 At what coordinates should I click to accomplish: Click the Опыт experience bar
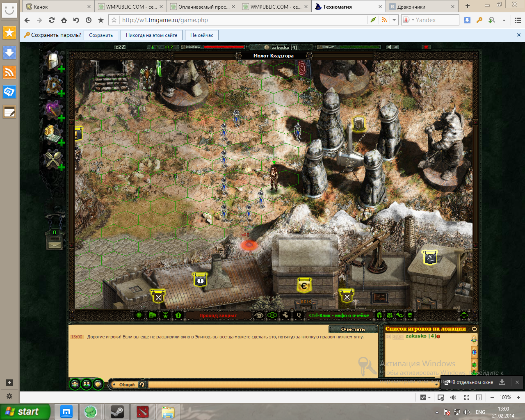[x=359, y=47]
